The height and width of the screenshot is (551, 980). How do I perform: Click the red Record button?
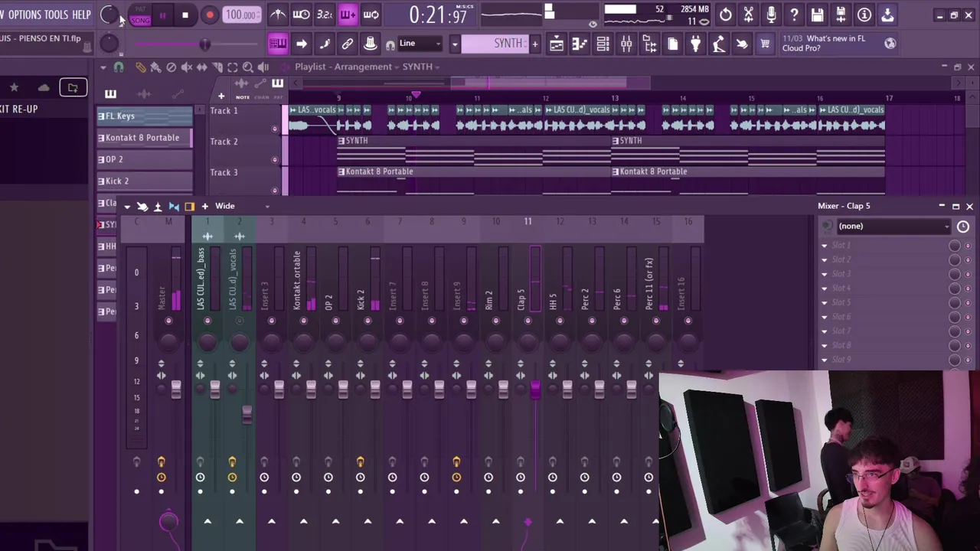point(210,15)
